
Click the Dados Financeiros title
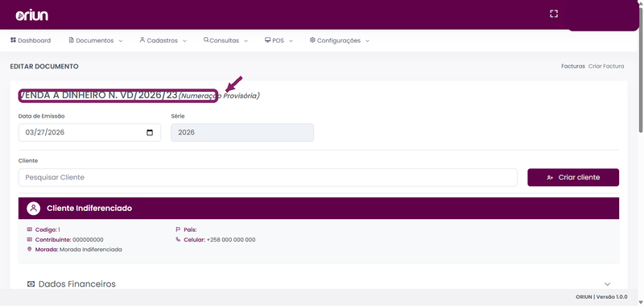(77, 283)
